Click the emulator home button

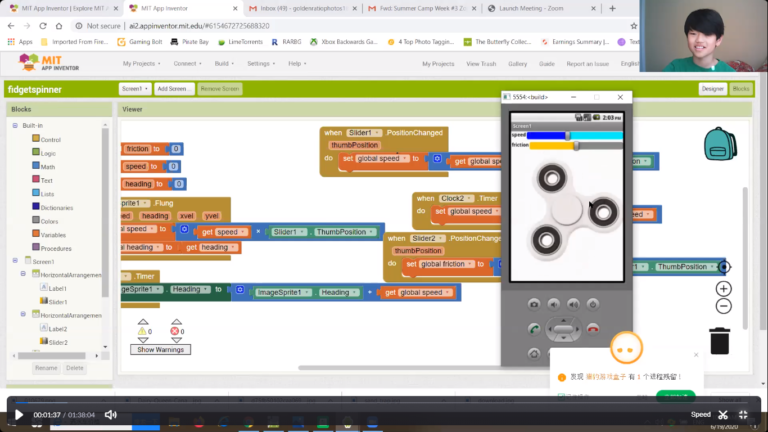pos(534,354)
